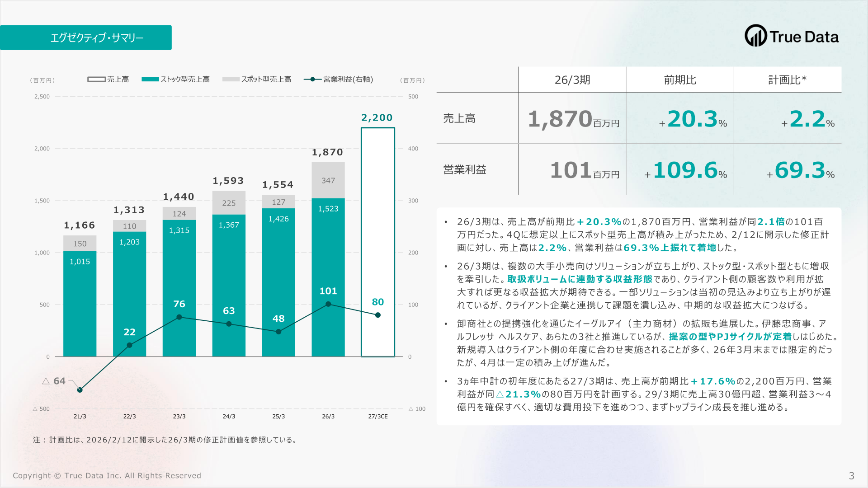Click the 1,315 stock-sales segment value
This screenshot has height=488, width=868.
[x=179, y=230]
